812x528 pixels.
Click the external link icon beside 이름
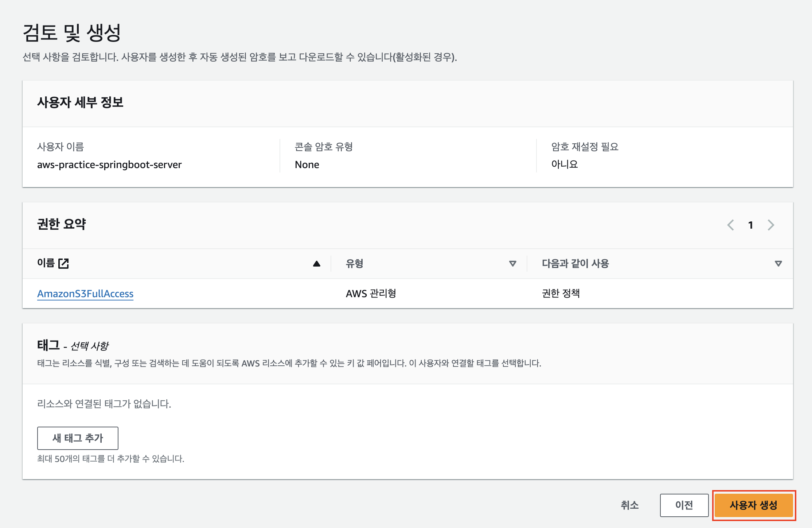coord(63,263)
